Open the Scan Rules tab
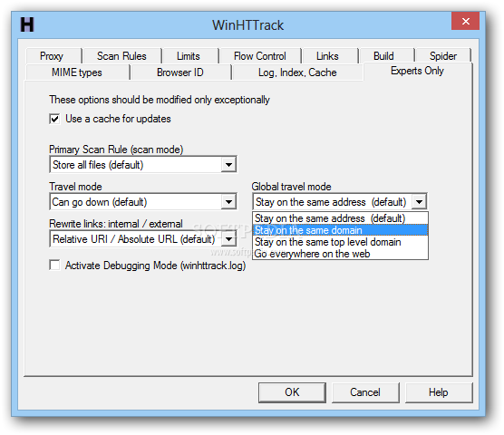 click(121, 56)
